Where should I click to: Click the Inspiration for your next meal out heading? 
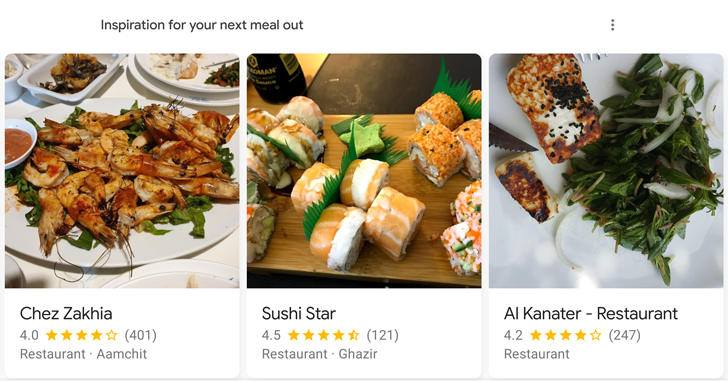(x=202, y=25)
